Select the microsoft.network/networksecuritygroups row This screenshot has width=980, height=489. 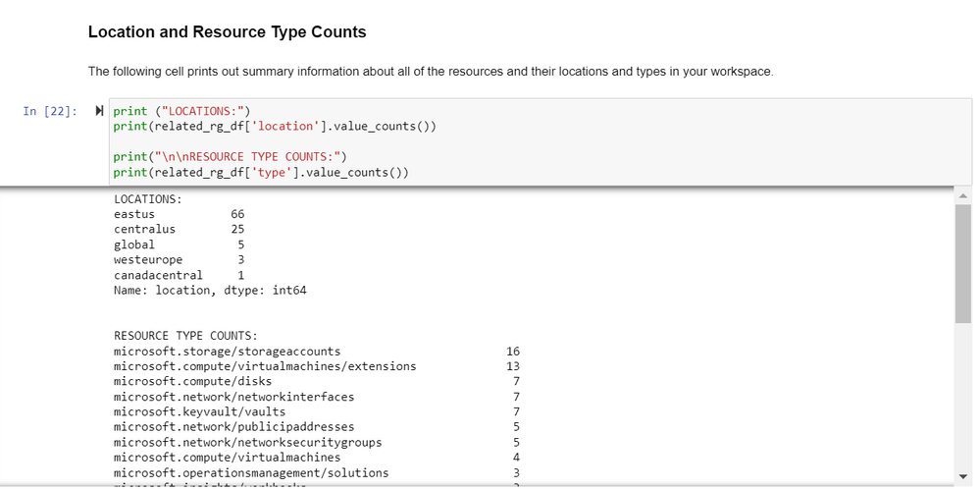(316, 443)
